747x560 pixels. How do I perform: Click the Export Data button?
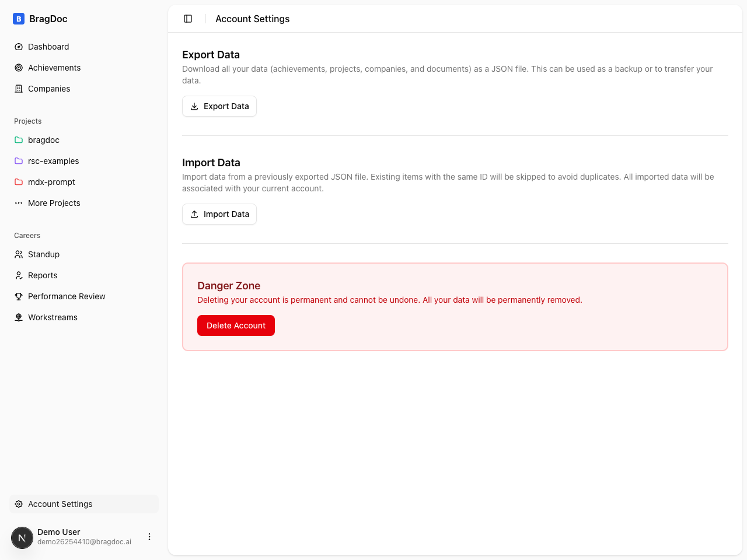pos(219,106)
